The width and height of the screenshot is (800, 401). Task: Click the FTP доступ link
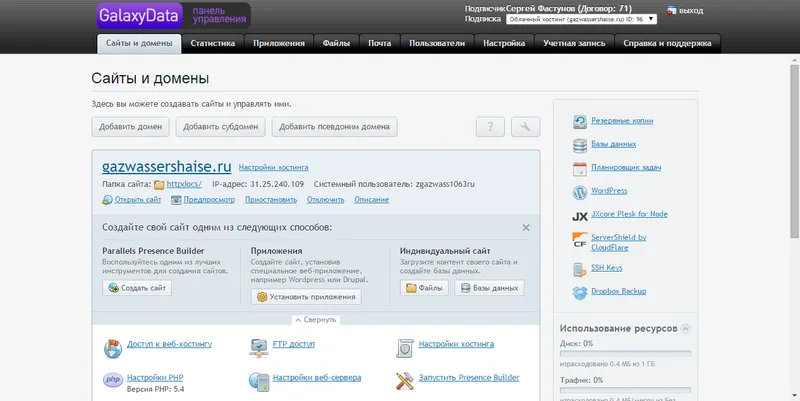pos(294,344)
